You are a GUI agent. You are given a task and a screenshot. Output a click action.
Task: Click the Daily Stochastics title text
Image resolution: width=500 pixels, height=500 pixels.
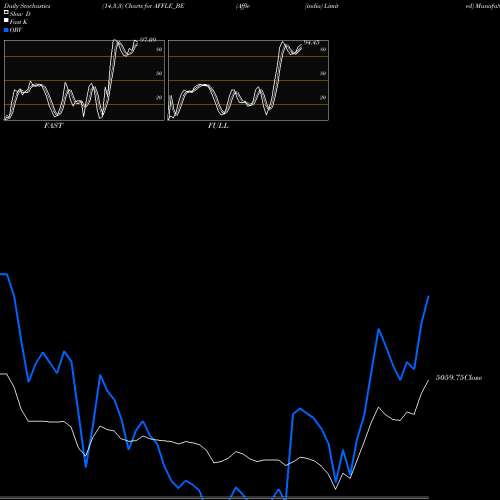tap(27, 6)
